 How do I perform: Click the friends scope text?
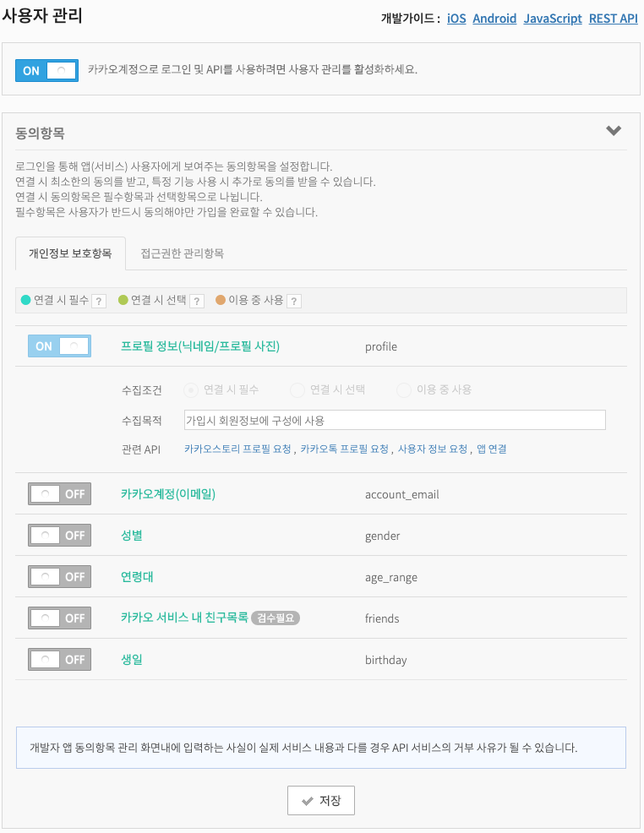382,618
